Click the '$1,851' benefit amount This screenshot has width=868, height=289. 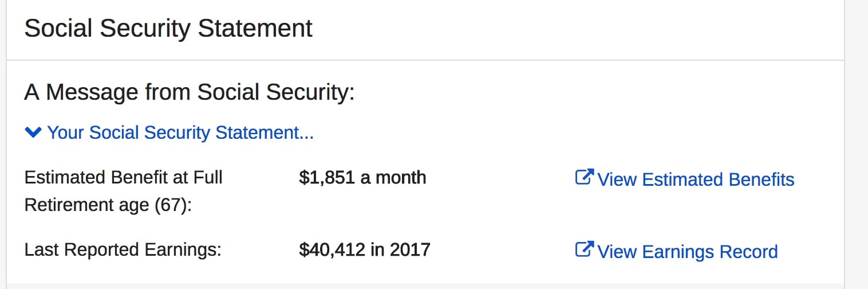click(327, 177)
